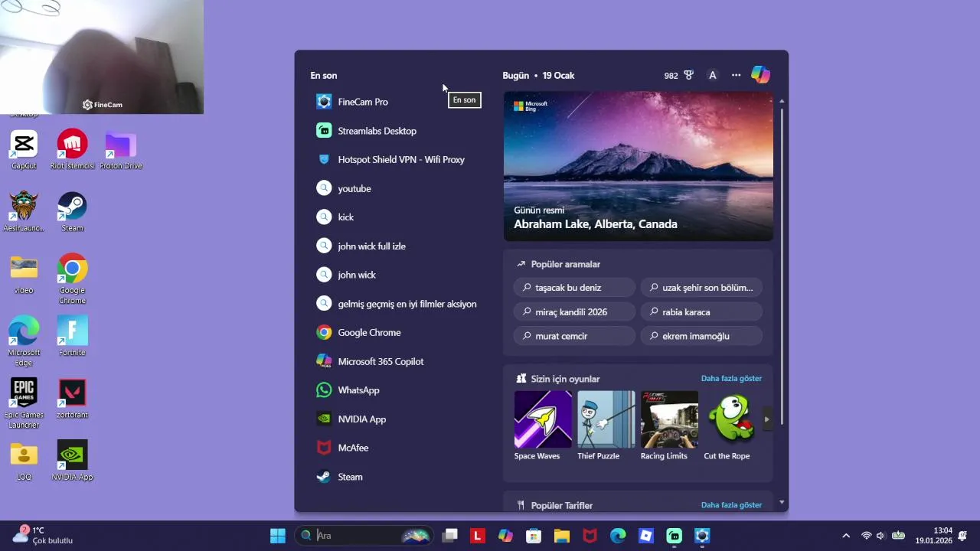
Task: Open Streamlabs from the taskbar
Action: click(x=674, y=536)
